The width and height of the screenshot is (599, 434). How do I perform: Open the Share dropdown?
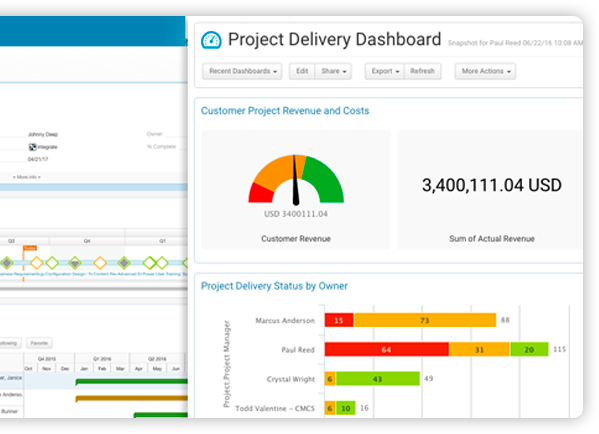point(333,71)
